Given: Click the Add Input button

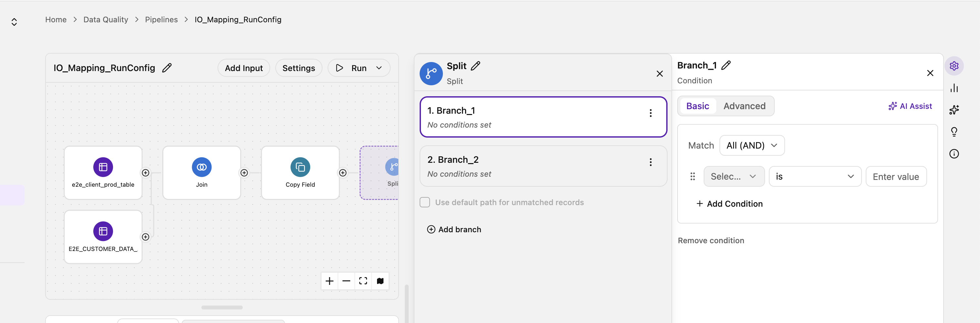Looking at the screenshot, I should 243,68.
